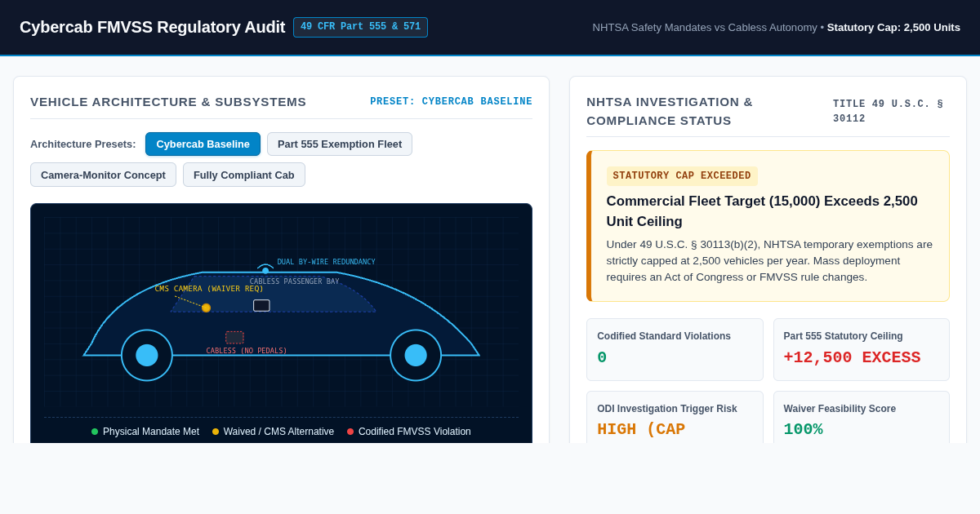Choose the Part 555 Exemption Fleet preset
The image size is (980, 514).
tap(340, 144)
